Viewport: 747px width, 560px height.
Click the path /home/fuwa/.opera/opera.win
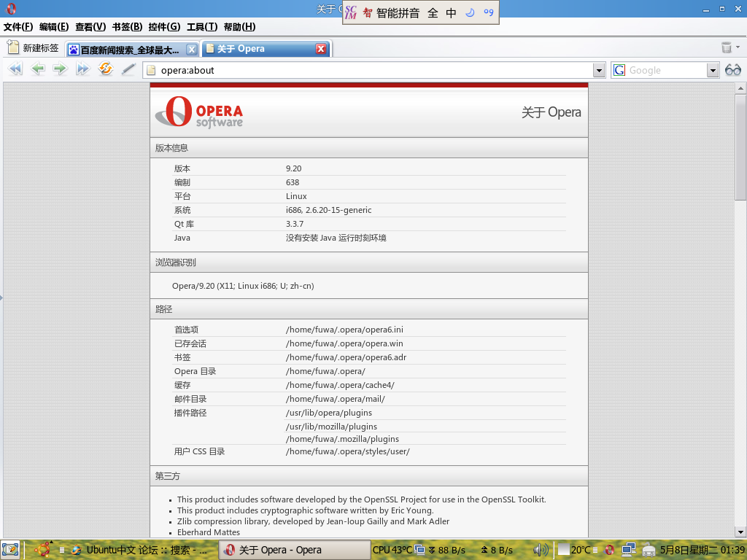coord(344,343)
